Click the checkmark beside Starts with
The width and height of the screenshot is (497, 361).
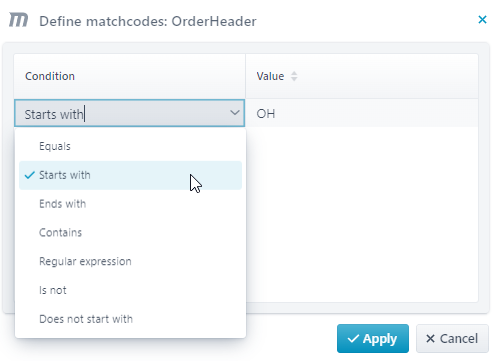tap(30, 175)
